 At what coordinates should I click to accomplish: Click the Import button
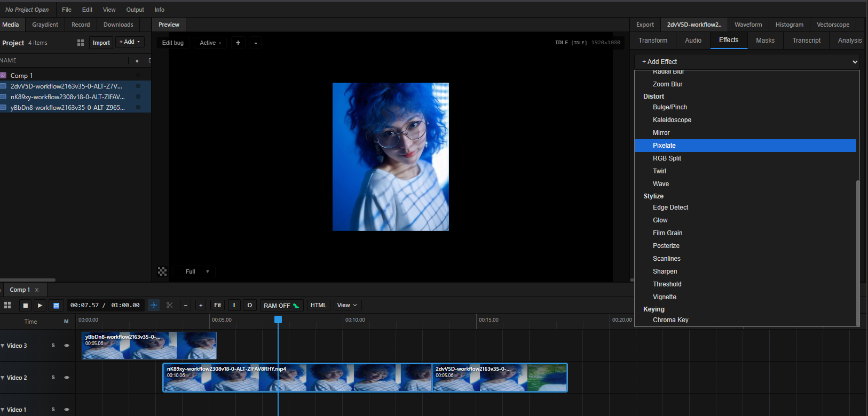pos(101,43)
